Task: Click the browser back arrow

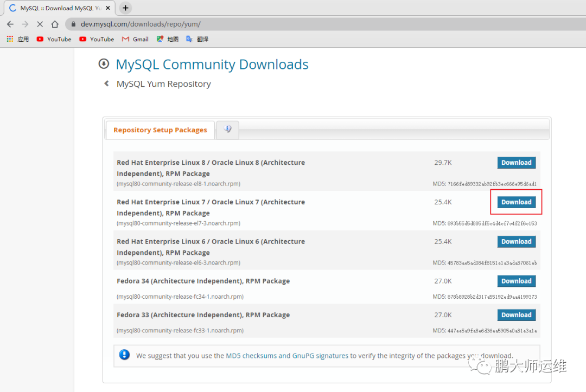Action: pos(10,24)
